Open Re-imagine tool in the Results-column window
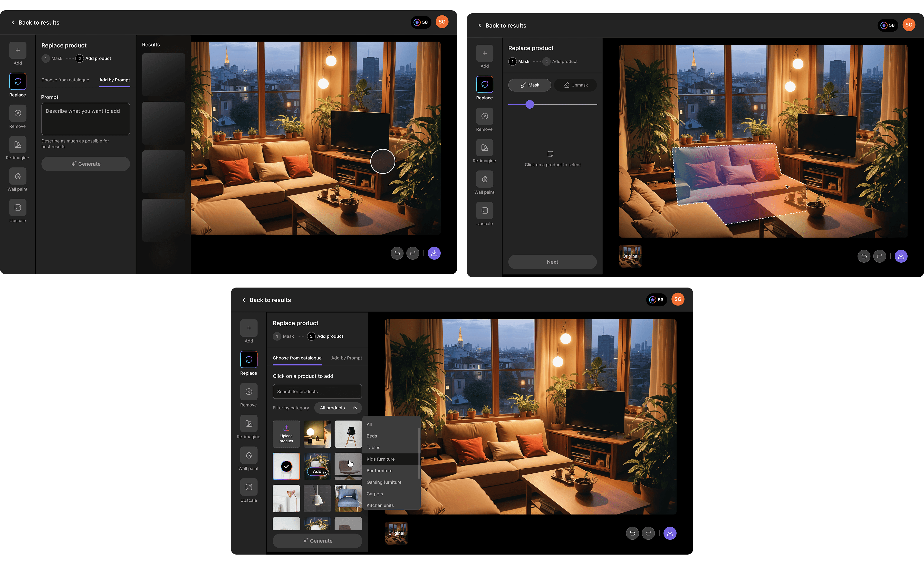 pyautogui.click(x=17, y=145)
